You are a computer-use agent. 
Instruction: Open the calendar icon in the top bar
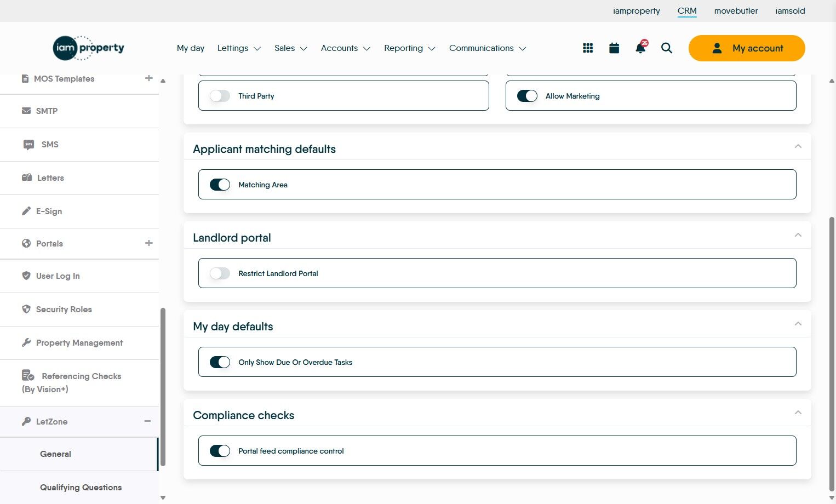click(614, 48)
